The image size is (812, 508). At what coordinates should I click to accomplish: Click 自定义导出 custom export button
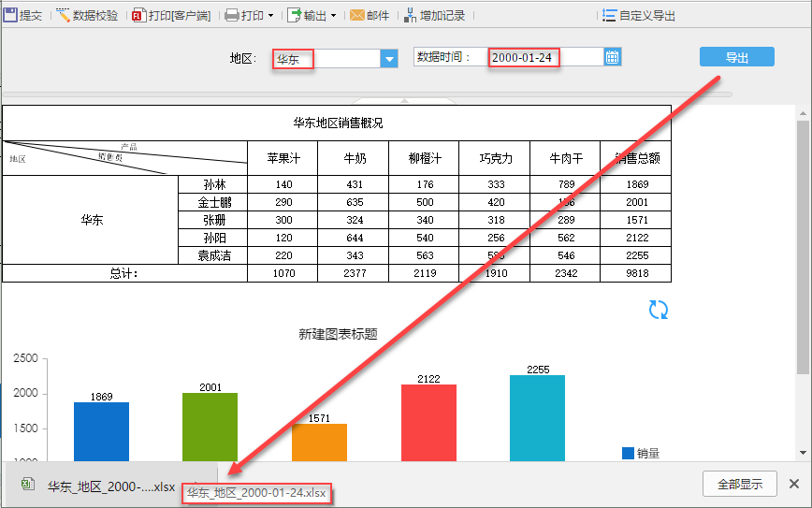click(639, 16)
